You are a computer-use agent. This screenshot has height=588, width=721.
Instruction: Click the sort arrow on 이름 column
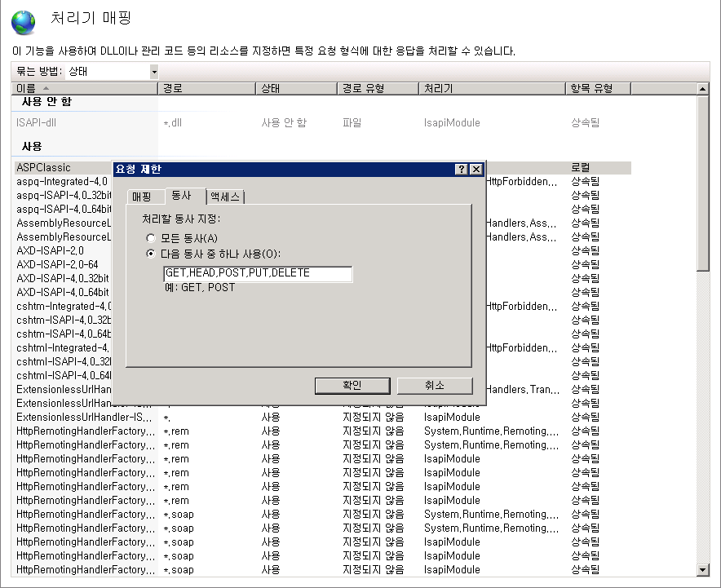click(x=46, y=88)
